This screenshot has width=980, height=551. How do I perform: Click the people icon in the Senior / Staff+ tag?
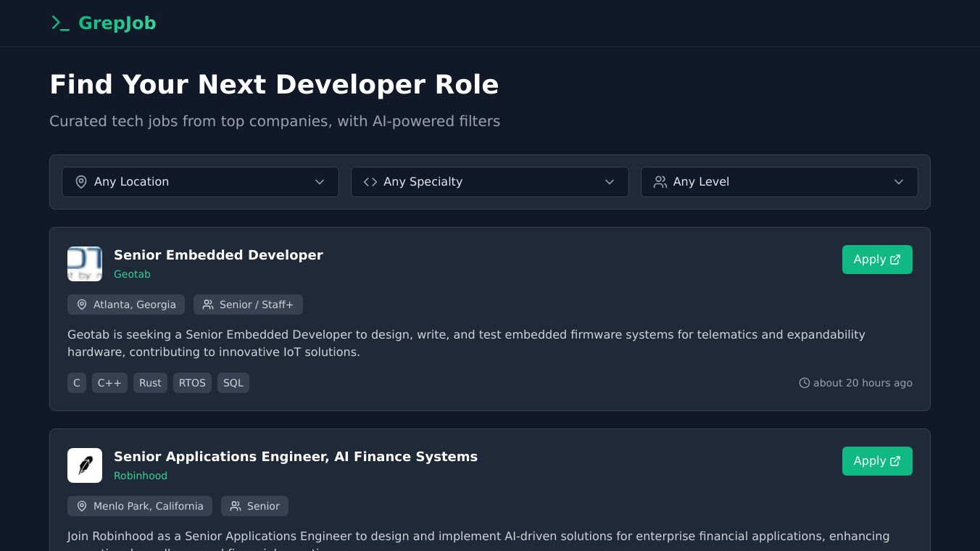(208, 304)
